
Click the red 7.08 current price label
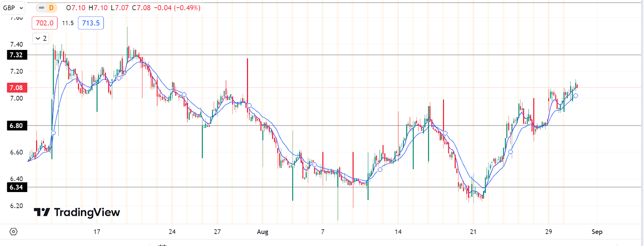[17, 88]
